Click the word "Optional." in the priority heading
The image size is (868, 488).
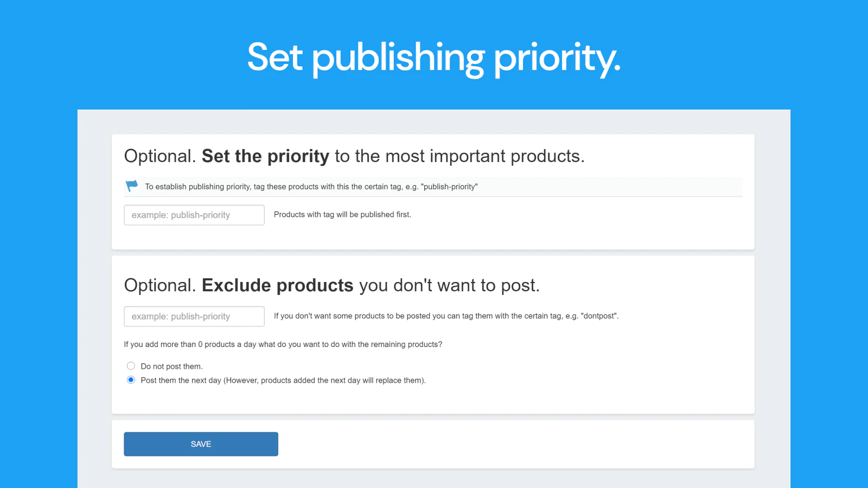(x=160, y=156)
